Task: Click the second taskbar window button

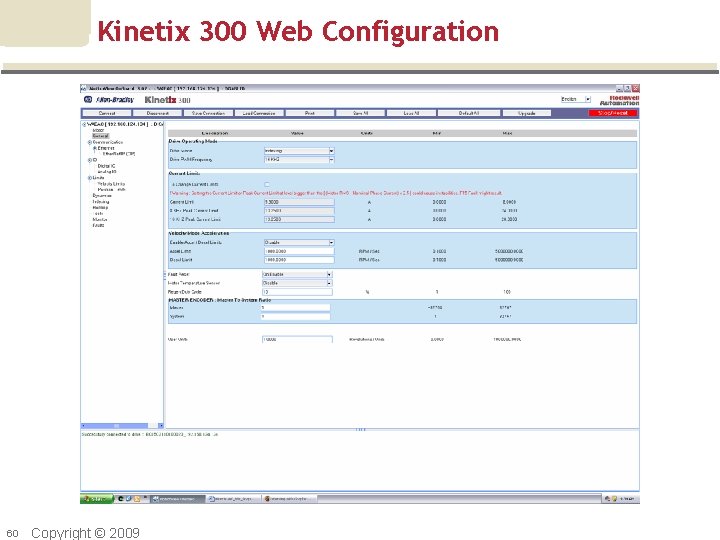Action: 234,499
